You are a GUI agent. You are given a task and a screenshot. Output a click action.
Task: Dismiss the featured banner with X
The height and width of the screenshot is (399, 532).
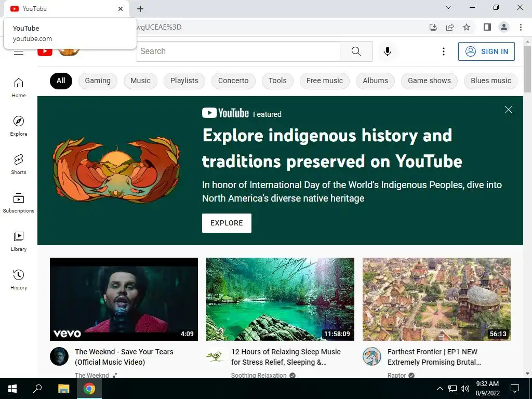[x=508, y=110]
